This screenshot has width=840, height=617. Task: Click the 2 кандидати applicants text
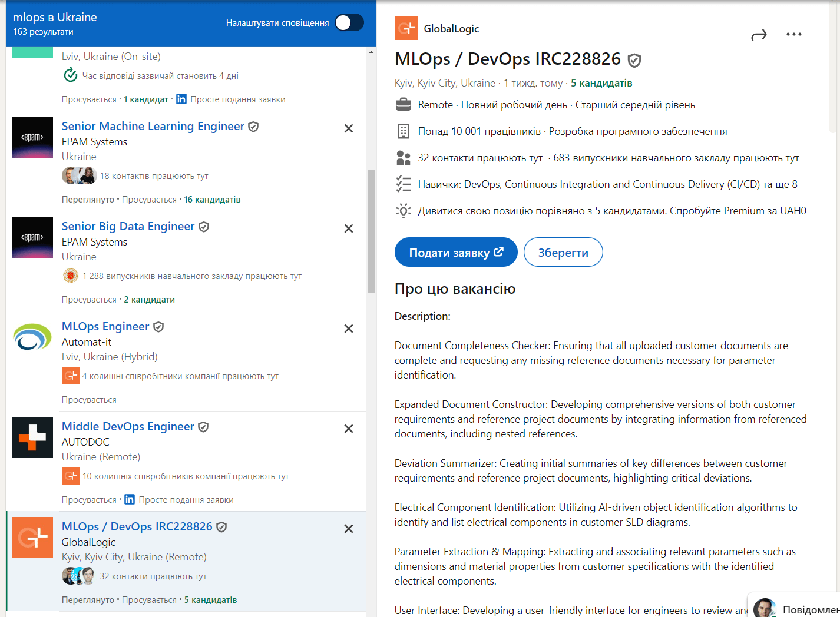tap(149, 300)
